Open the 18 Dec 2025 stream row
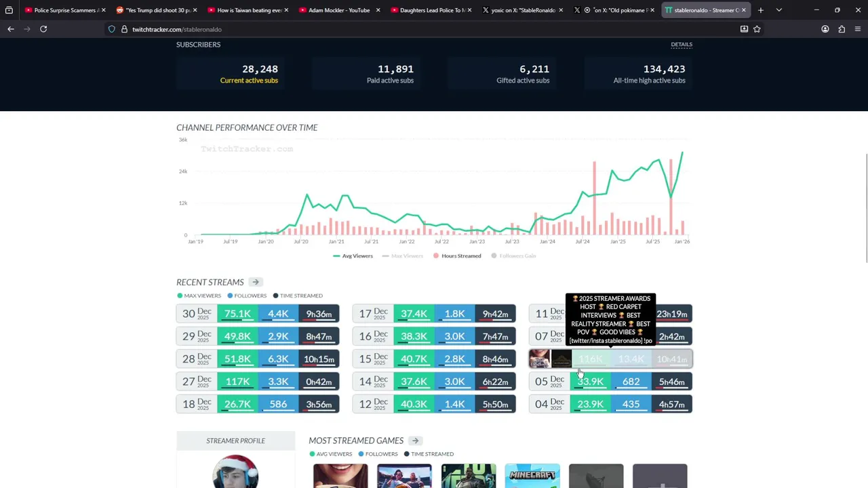 pos(258,404)
